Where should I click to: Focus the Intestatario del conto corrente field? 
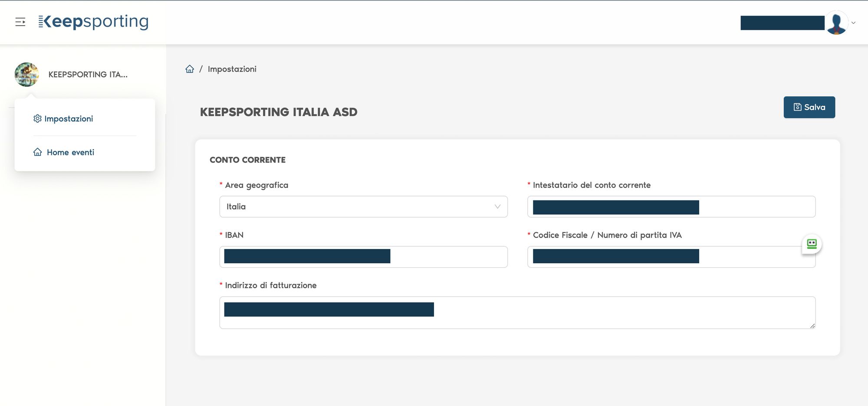[x=755, y=207]
